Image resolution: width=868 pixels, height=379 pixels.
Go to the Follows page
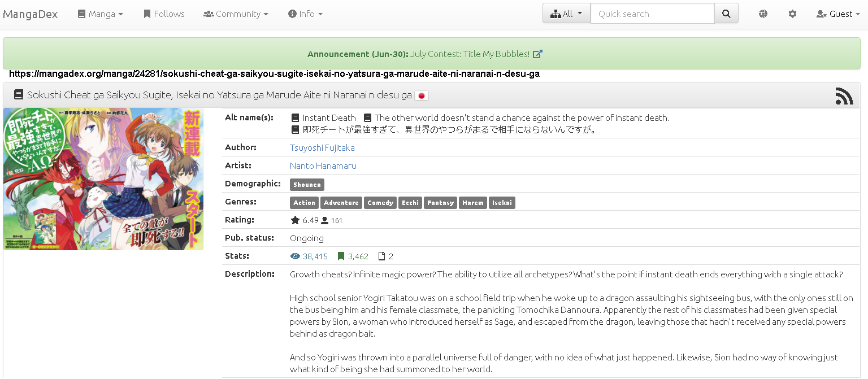coord(164,14)
